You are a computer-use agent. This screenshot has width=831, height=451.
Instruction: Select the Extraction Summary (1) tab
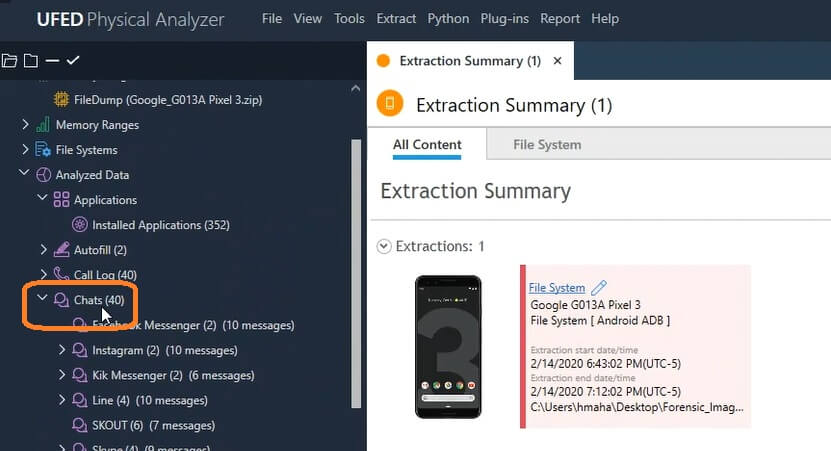(470, 61)
